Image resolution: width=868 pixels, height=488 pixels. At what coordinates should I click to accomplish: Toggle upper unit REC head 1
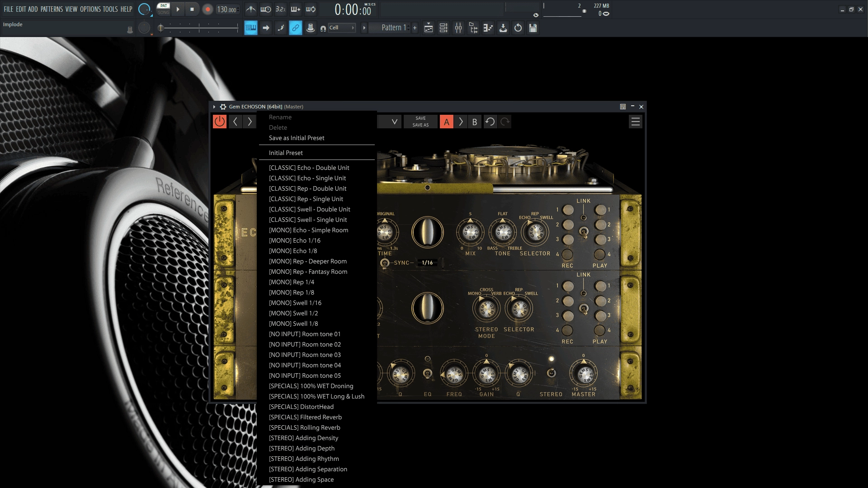[568, 210]
